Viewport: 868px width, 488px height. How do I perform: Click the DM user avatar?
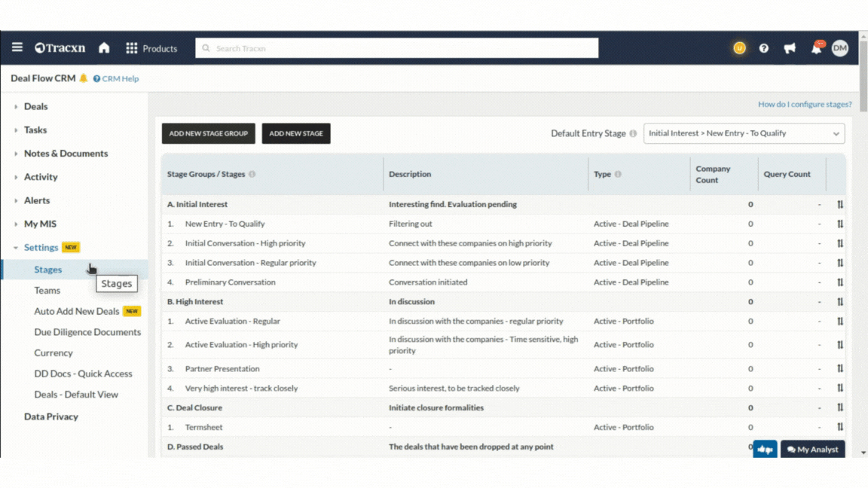click(840, 48)
